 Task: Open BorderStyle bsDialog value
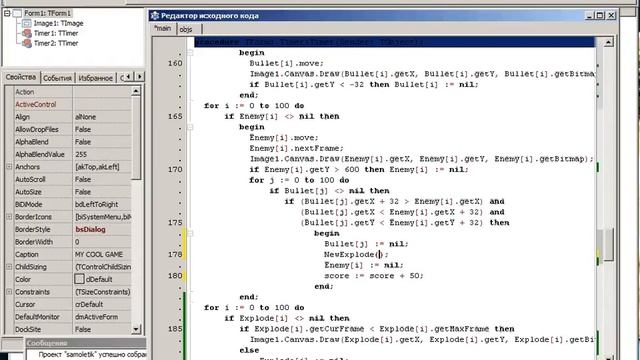coord(102,229)
